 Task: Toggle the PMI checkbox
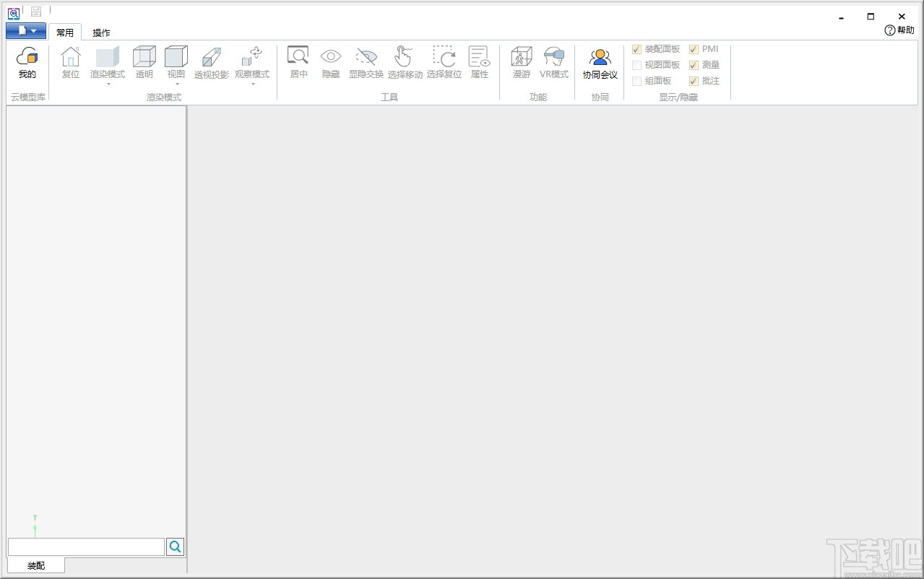[694, 50]
